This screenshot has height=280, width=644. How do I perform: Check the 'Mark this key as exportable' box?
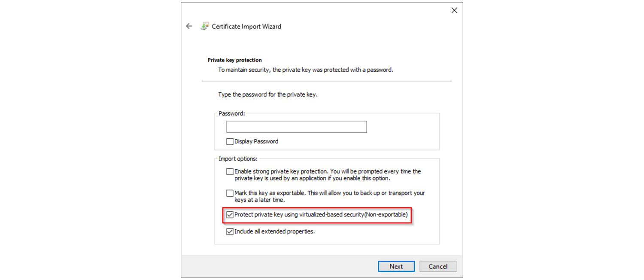230,193
